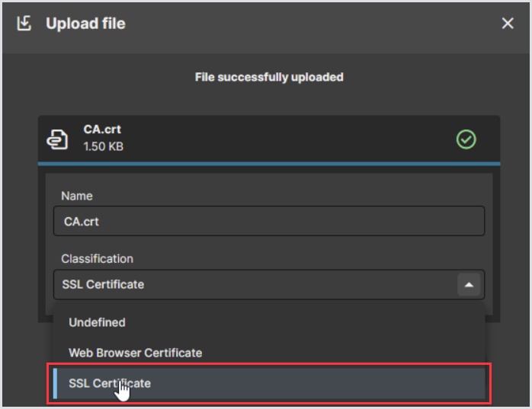Click the Name field label
Screen dimensions: 532x409
(77, 196)
